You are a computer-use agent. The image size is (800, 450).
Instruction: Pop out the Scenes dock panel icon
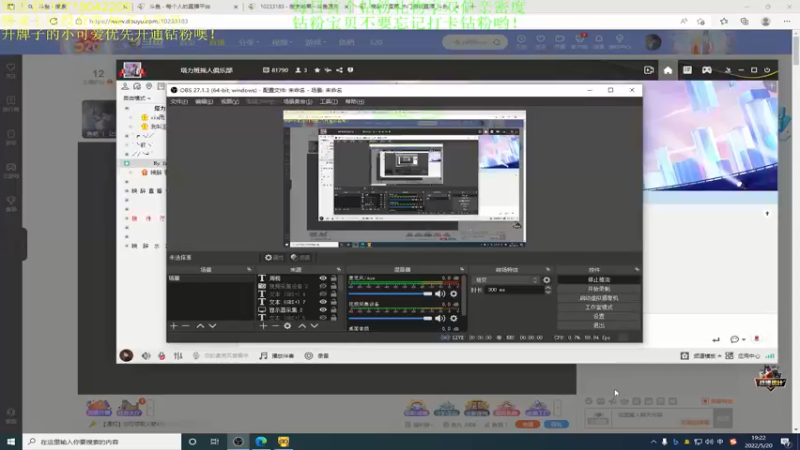click(x=249, y=269)
